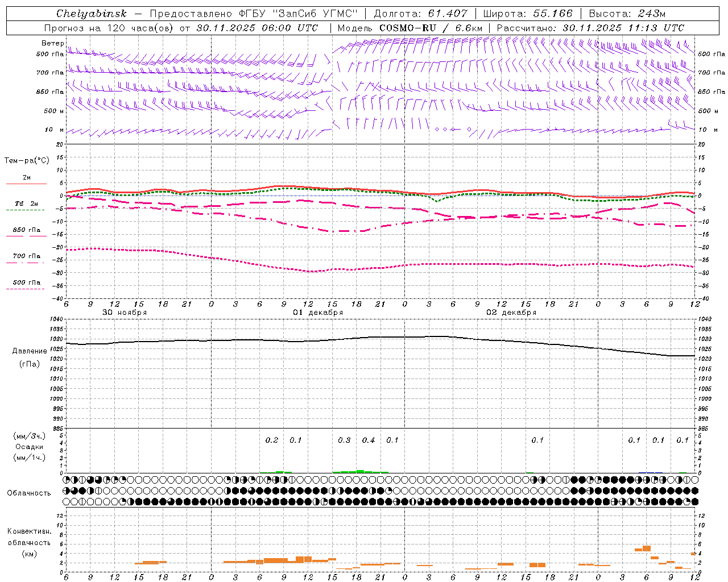The width and height of the screenshot is (728, 582).
Task: Click the "02 декабря" date label
Action: click(511, 313)
